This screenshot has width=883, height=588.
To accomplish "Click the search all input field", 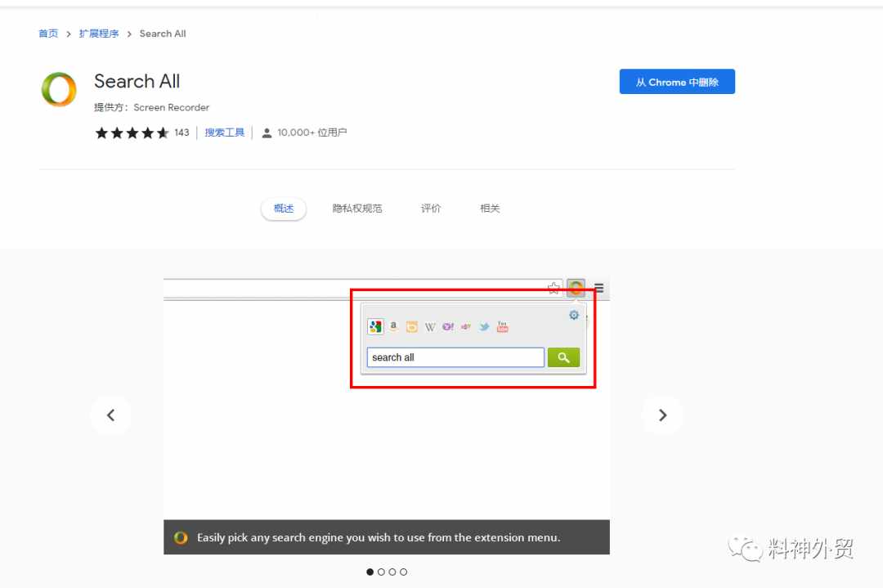I will click(x=455, y=357).
